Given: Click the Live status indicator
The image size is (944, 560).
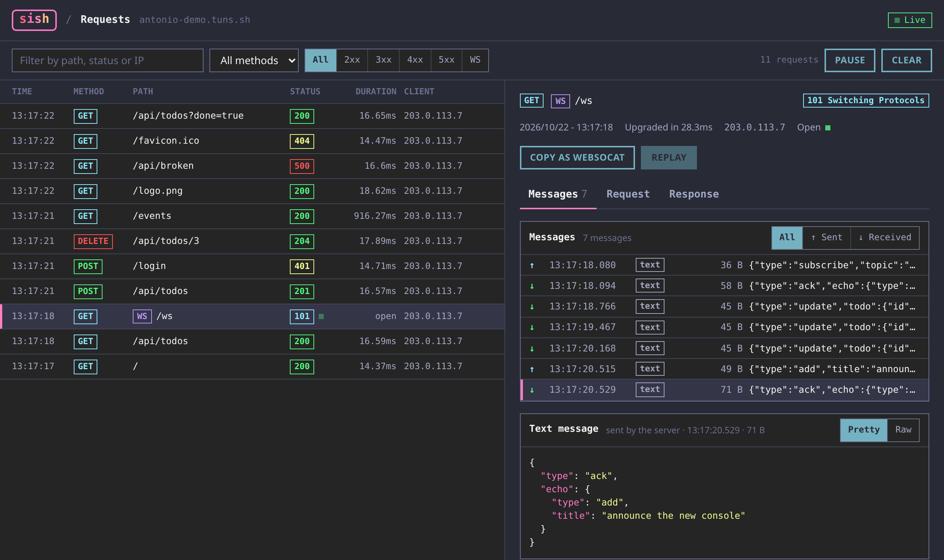Looking at the screenshot, I should coord(910,20).
